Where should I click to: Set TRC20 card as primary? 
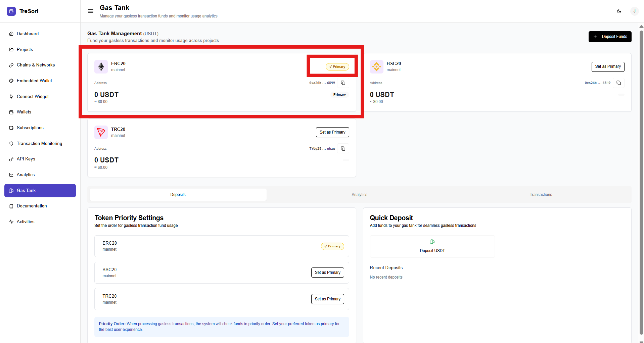332,132
